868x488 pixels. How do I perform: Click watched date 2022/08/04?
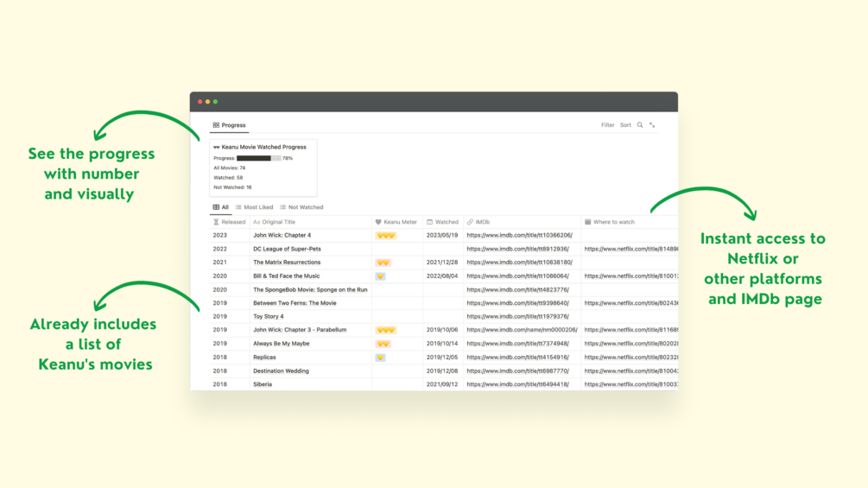pos(441,276)
